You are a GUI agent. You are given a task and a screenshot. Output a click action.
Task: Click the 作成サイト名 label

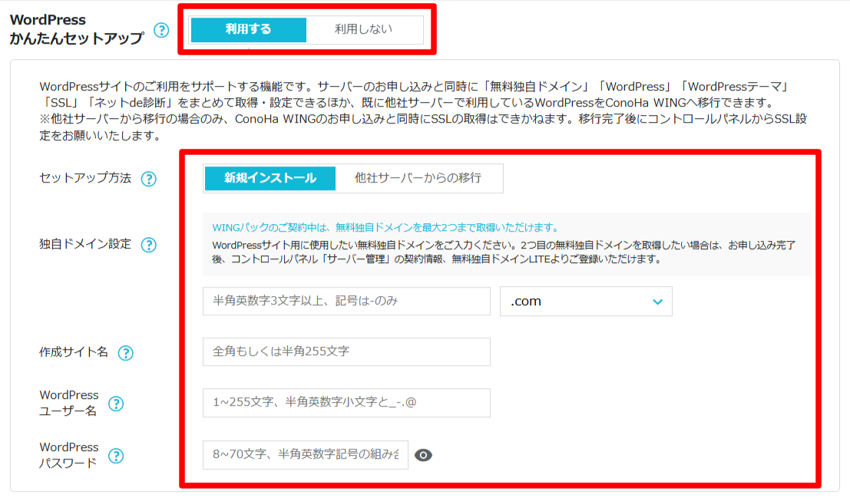point(74,352)
